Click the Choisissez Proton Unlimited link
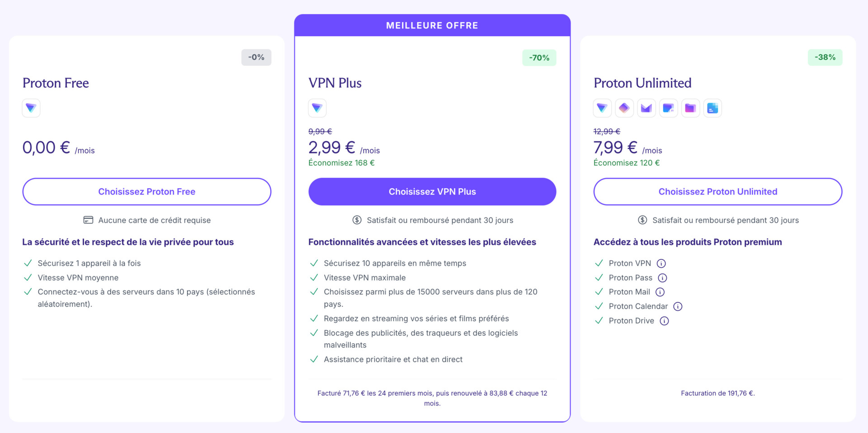868x433 pixels. (x=717, y=191)
